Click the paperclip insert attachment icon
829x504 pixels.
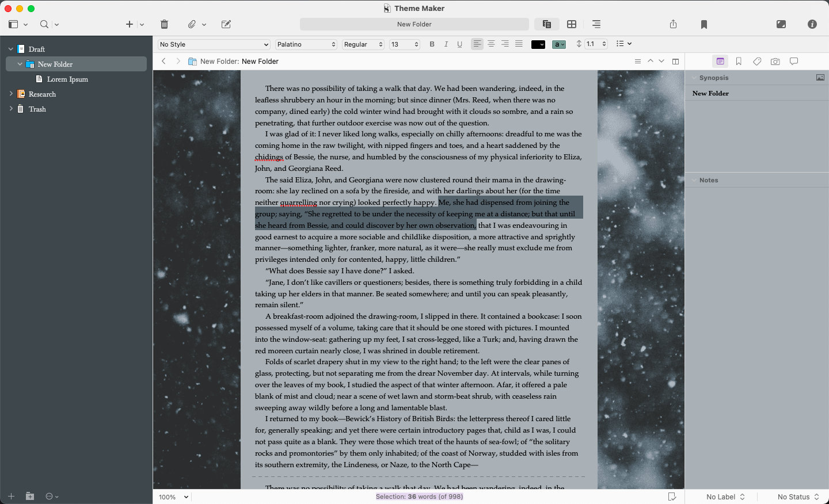(x=192, y=24)
